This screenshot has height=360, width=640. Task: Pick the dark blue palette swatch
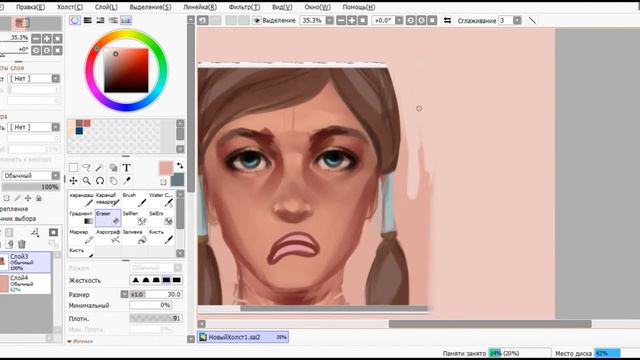79,131
